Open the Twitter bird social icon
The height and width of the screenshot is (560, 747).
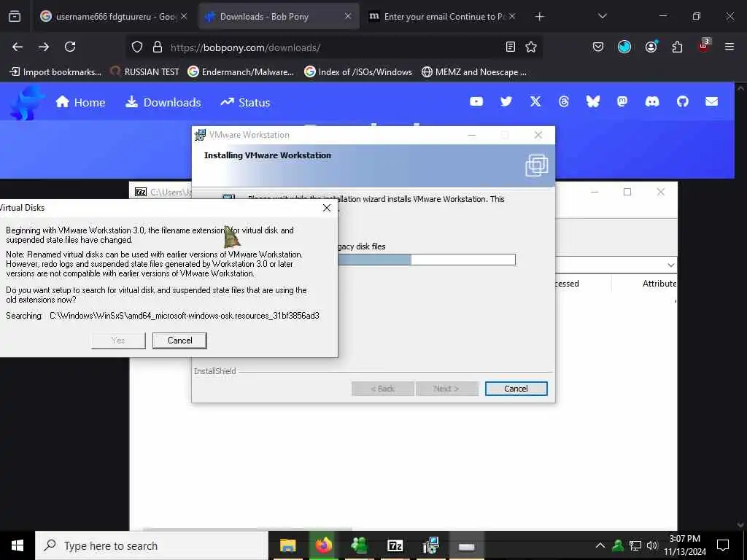point(506,101)
